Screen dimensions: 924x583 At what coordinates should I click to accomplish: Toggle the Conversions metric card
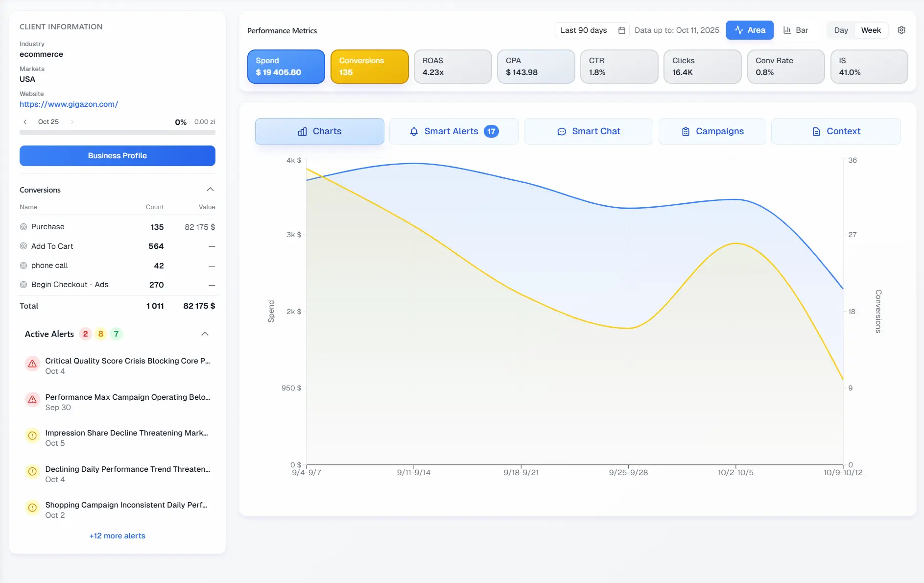tap(369, 67)
